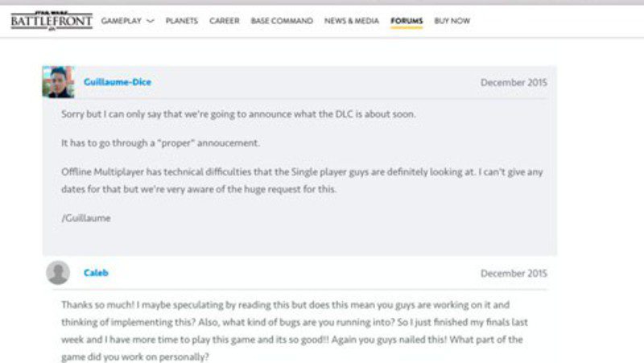Click the Buy Now link
644x363 pixels.
point(452,21)
